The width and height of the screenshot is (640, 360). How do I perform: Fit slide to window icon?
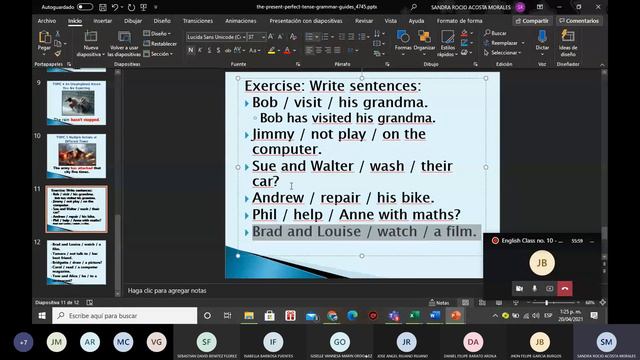pyautogui.click(x=602, y=303)
